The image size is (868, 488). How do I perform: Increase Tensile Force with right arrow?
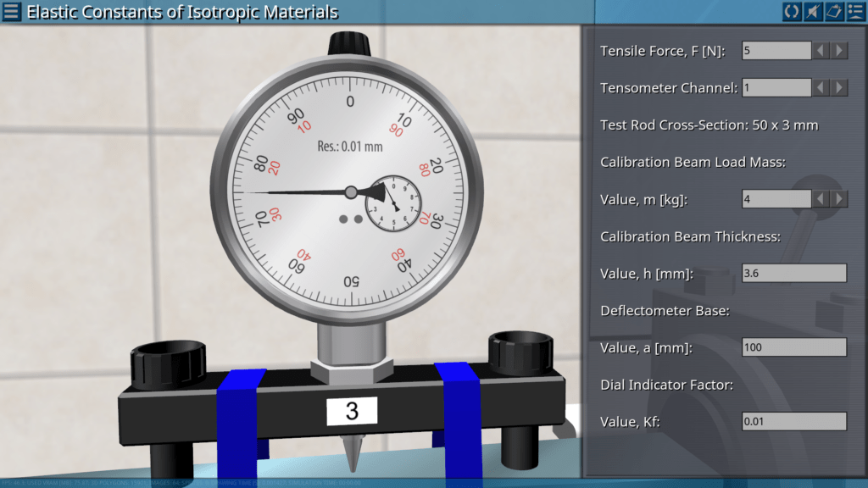[x=839, y=51]
